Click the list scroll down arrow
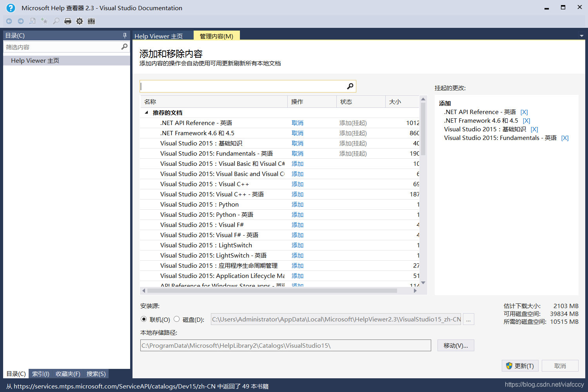 coord(423,283)
